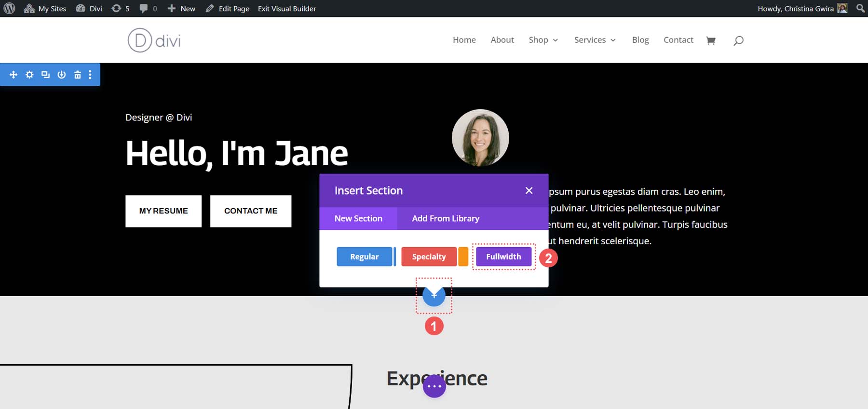Save section to library icon
The image size is (868, 409).
61,75
